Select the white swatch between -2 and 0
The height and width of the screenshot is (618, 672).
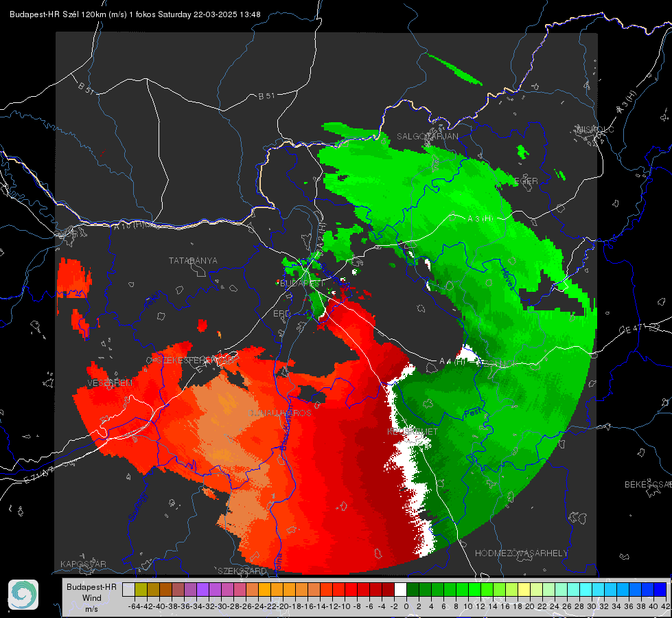[x=400, y=590]
